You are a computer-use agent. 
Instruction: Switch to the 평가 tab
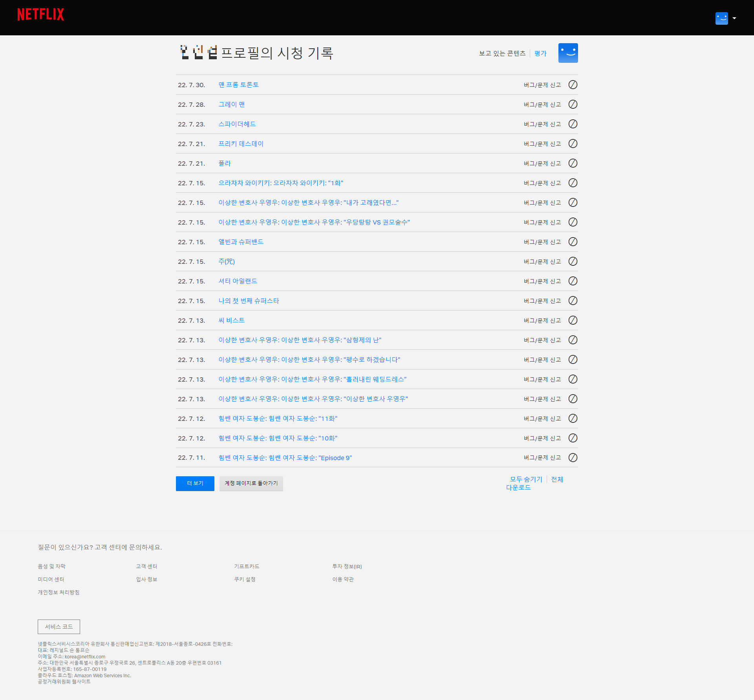[x=540, y=53]
